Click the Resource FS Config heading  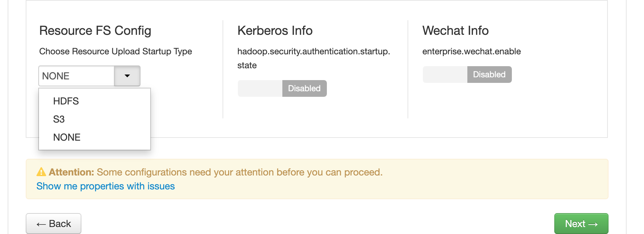point(95,31)
